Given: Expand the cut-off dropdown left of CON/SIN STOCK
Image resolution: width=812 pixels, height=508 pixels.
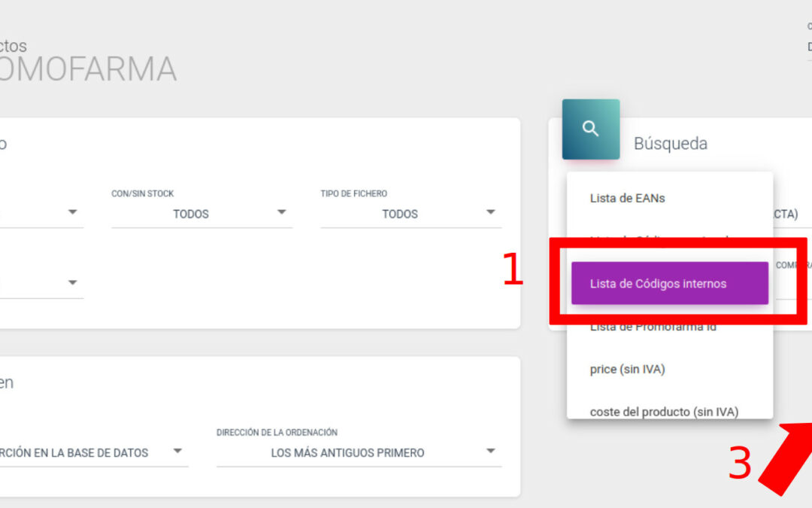Looking at the screenshot, I should (41, 213).
